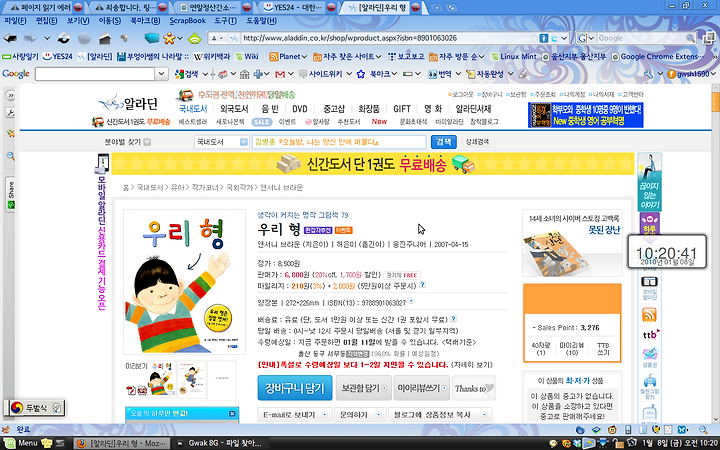720x450 pixels.
Task: Click the Aladdin logo
Action: [128, 104]
